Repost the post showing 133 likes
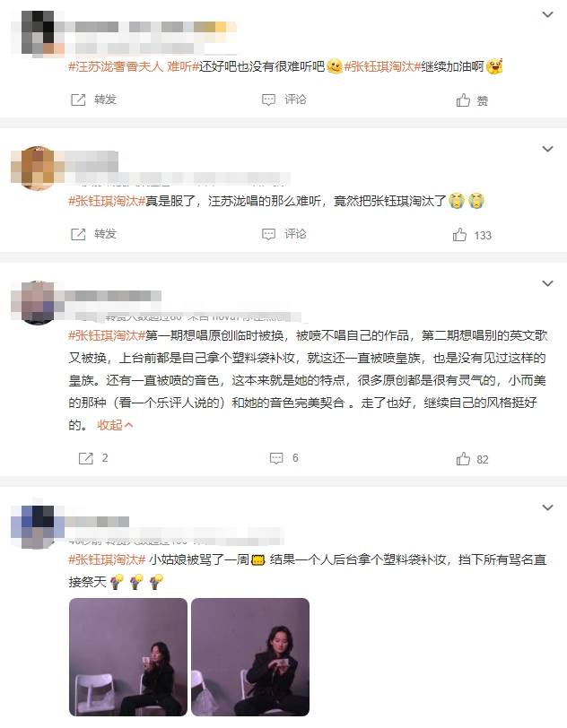This screenshot has height=728, width=567. 93,234
